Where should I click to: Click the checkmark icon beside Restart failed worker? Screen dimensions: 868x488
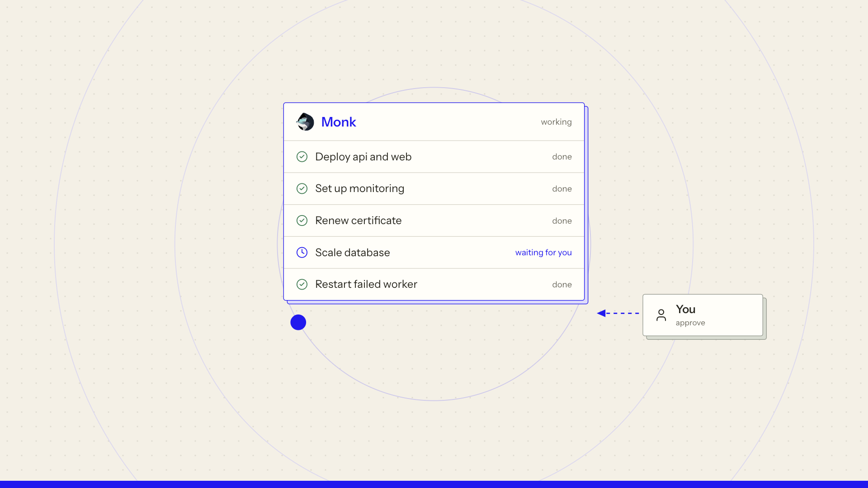click(x=302, y=284)
